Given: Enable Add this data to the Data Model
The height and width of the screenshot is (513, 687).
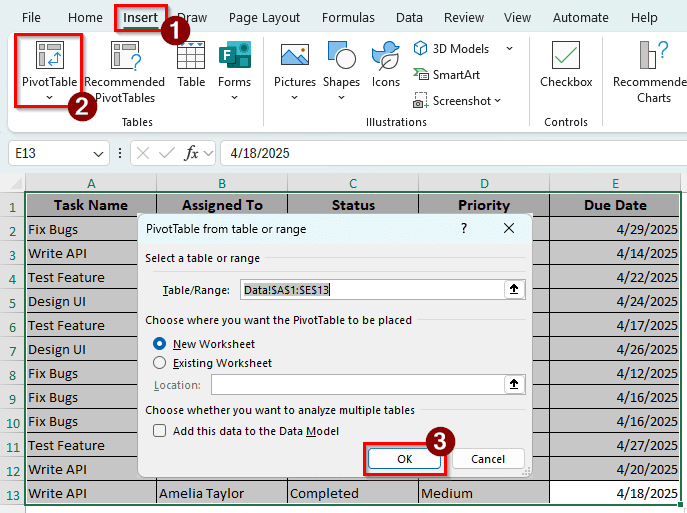Looking at the screenshot, I should click(160, 430).
